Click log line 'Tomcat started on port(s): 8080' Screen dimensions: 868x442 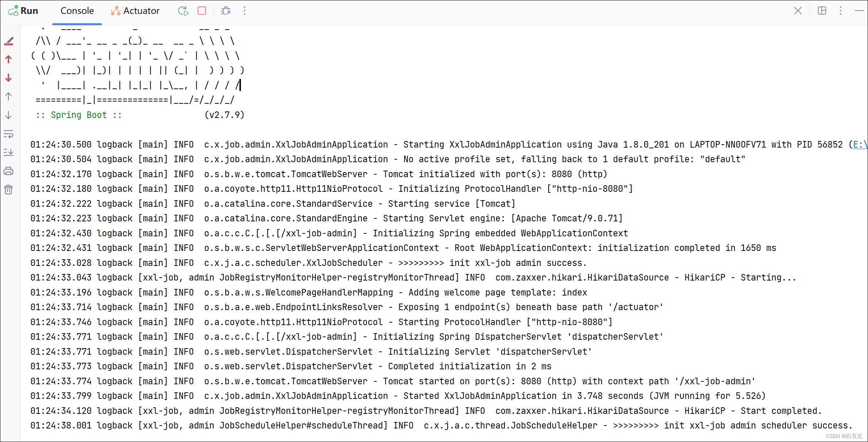pyautogui.click(x=393, y=381)
